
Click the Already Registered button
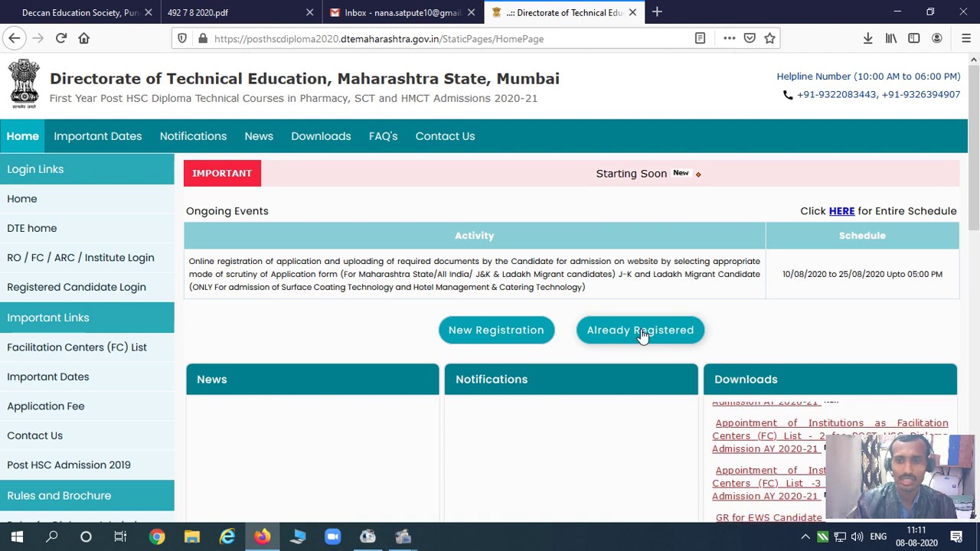tap(640, 330)
